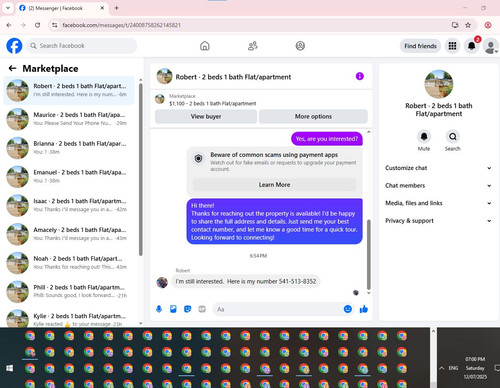Click Robert's chat header name

pyautogui.click(x=233, y=77)
